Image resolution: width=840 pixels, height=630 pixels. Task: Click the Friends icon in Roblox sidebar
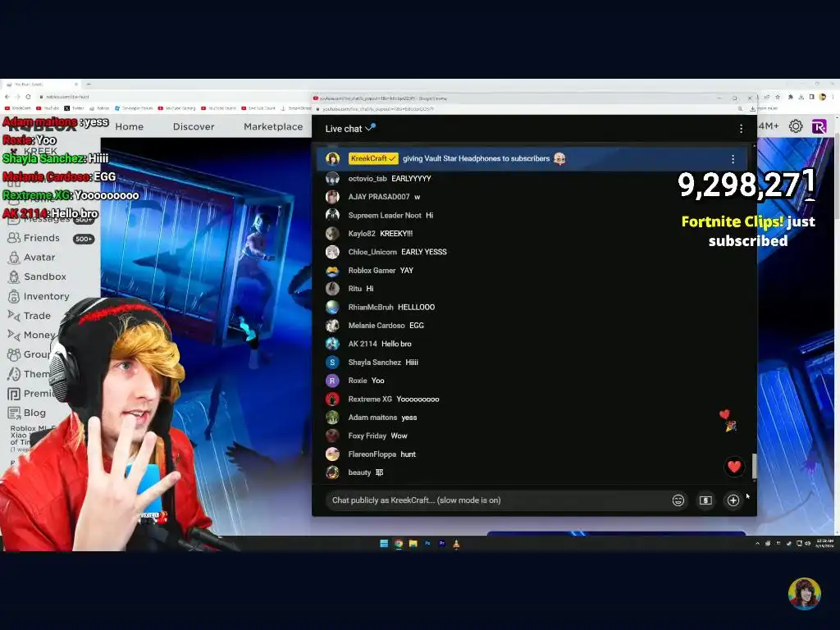coord(14,238)
